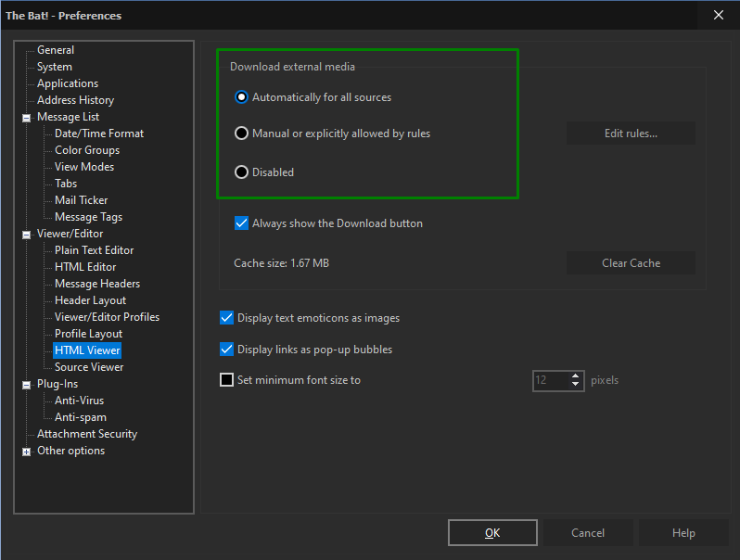This screenshot has height=560, width=740.
Task: Open the Source Viewer settings page
Action: point(89,367)
